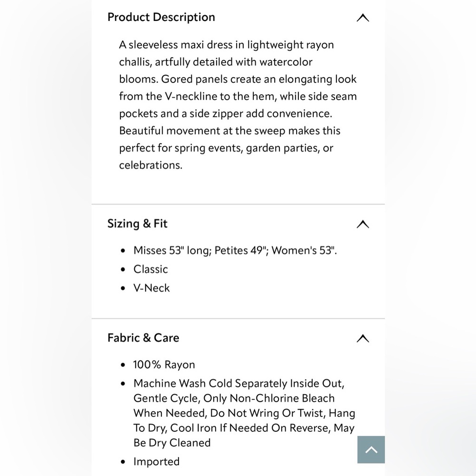Collapse the Product Description section chevron

click(x=363, y=18)
